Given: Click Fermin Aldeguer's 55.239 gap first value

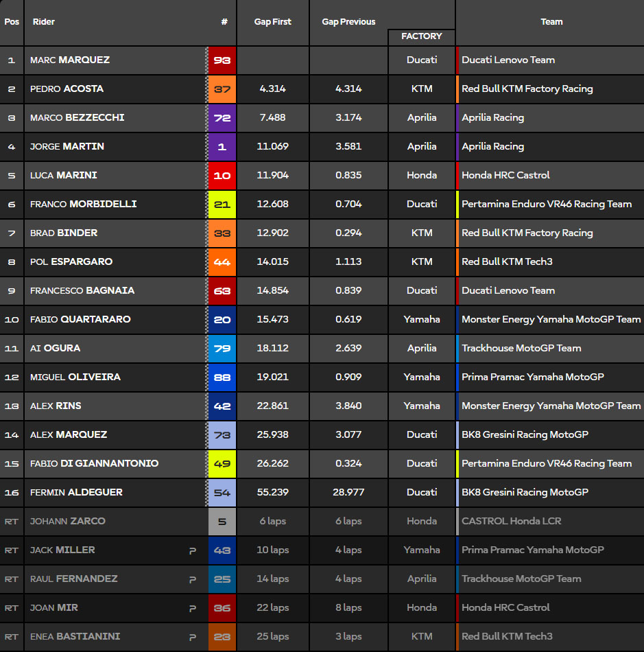Looking at the screenshot, I should pyautogui.click(x=273, y=493).
